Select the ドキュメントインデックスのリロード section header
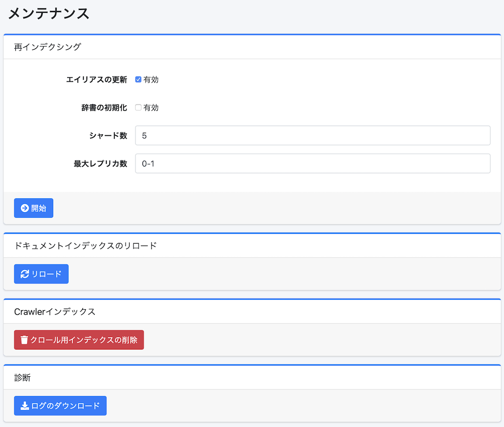The width and height of the screenshot is (504, 427). click(x=85, y=246)
